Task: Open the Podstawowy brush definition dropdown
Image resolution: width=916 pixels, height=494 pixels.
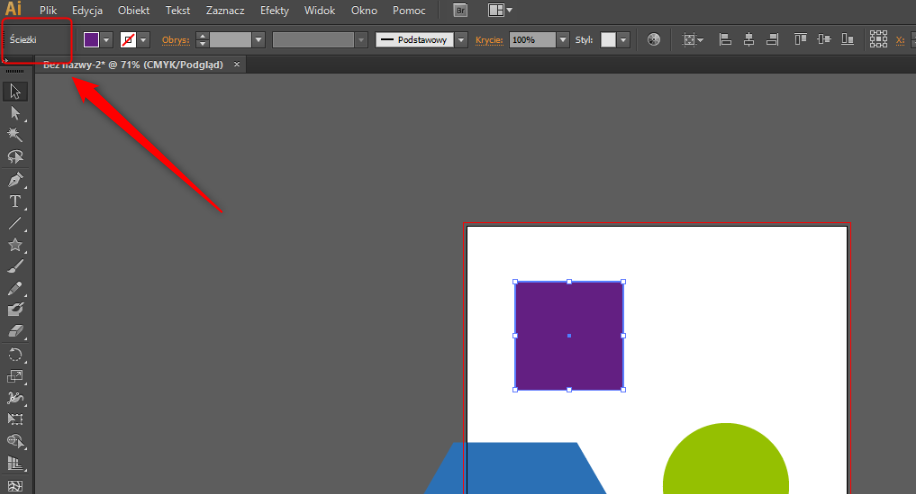Action: click(461, 40)
